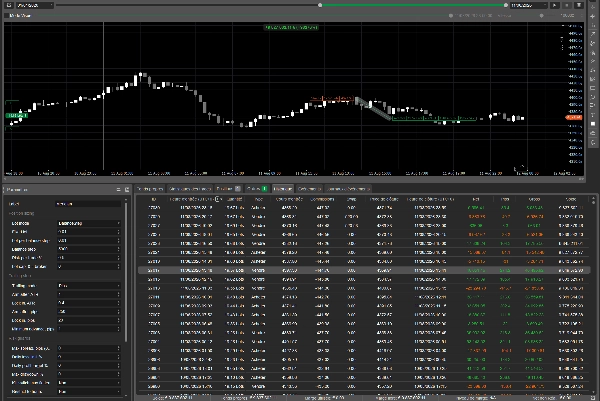
Task: Select the crosshair tool in the right toolbar
Action: pyautogui.click(x=593, y=16)
